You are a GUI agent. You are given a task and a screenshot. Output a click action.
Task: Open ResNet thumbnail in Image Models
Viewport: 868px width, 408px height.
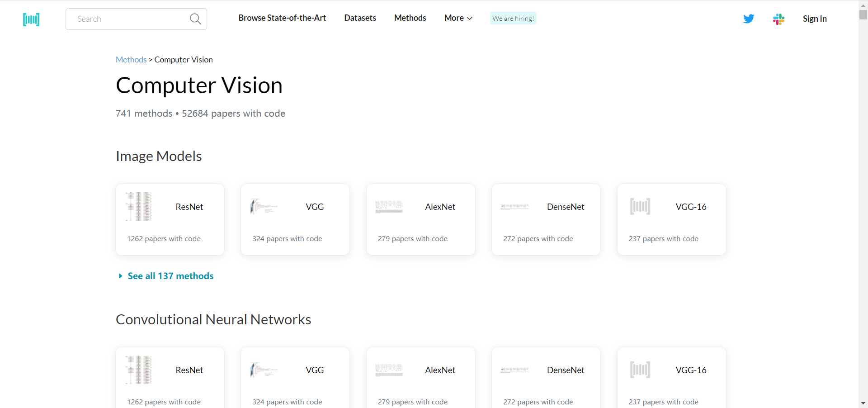tap(139, 207)
